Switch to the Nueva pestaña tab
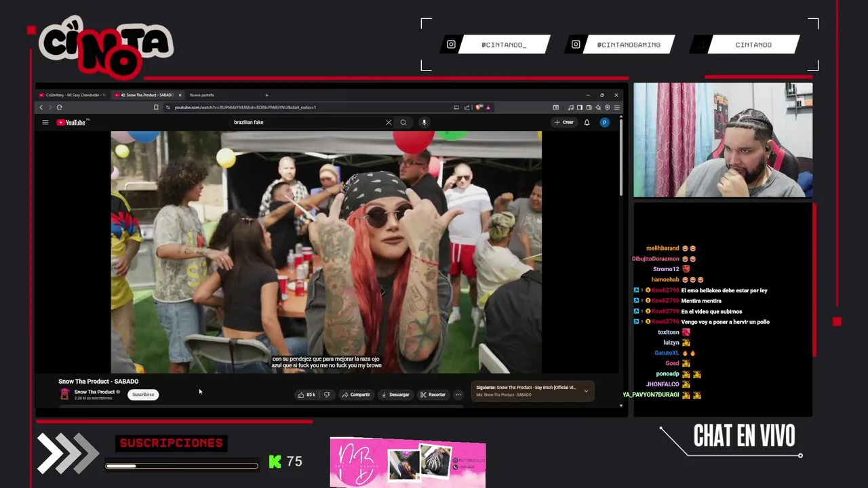868x488 pixels. (x=201, y=95)
